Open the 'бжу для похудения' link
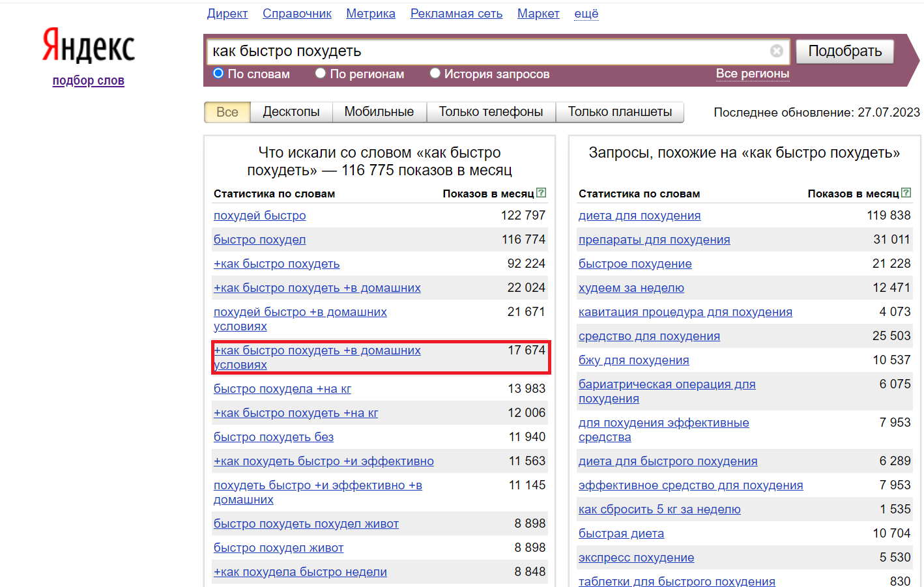This screenshot has width=924, height=587. click(634, 360)
